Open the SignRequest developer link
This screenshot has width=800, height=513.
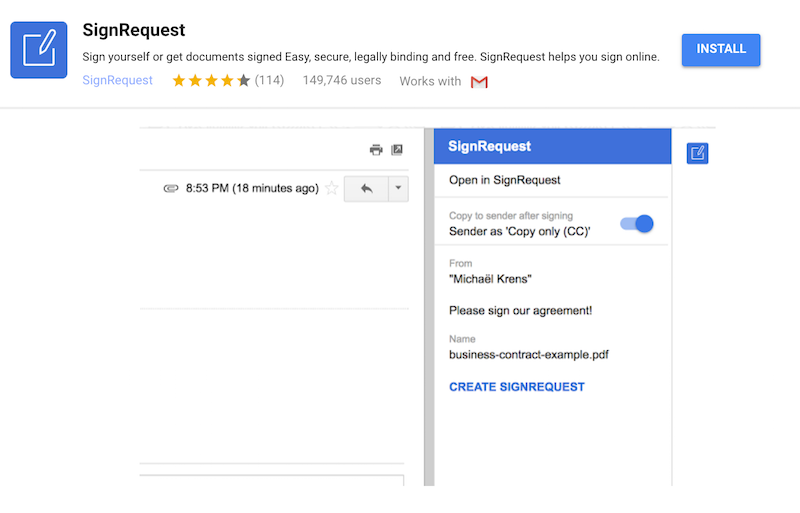(117, 80)
